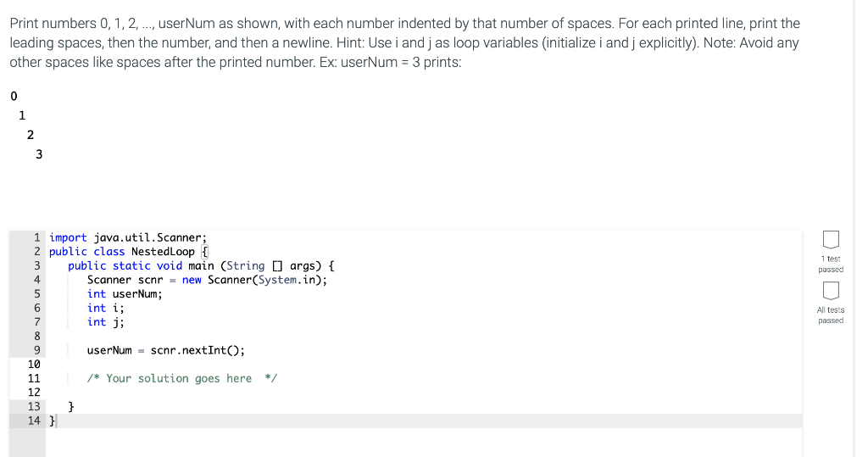Place cursor on empty line 12
Screen dimensions: 868x457
click(x=424, y=393)
